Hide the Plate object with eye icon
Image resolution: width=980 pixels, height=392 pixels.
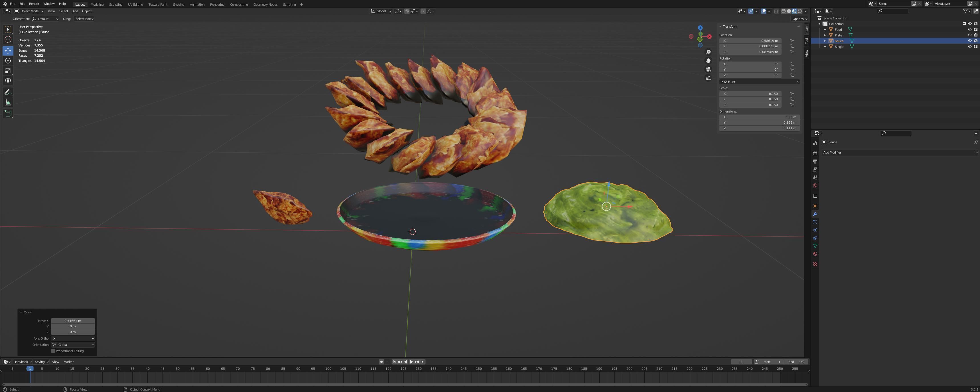click(x=969, y=35)
